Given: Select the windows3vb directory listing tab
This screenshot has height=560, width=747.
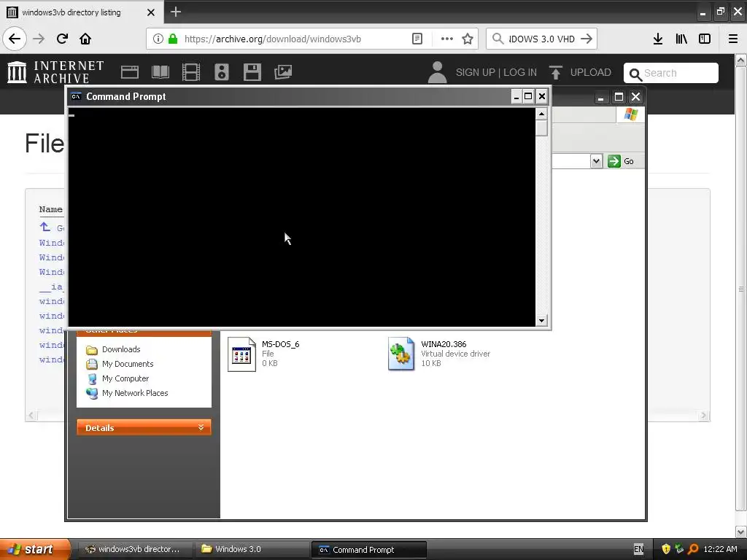Looking at the screenshot, I should click(82, 12).
